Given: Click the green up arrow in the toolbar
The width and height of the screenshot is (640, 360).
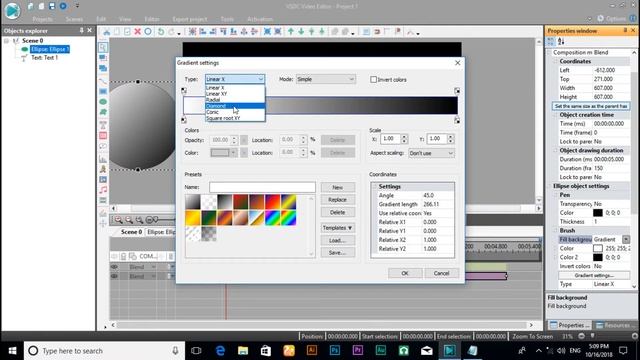Looking at the screenshot, I should 291,31.
